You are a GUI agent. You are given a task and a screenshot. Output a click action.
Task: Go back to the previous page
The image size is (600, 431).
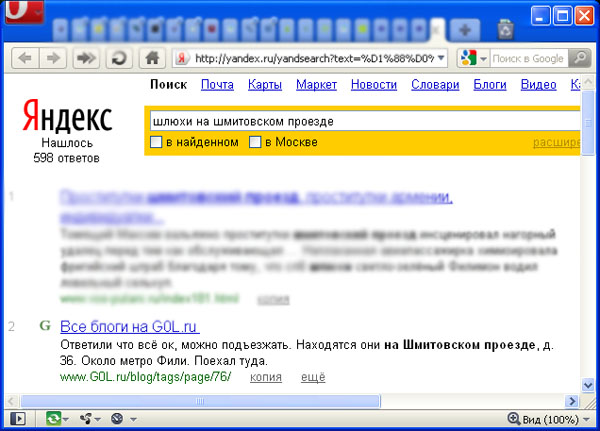(x=25, y=58)
